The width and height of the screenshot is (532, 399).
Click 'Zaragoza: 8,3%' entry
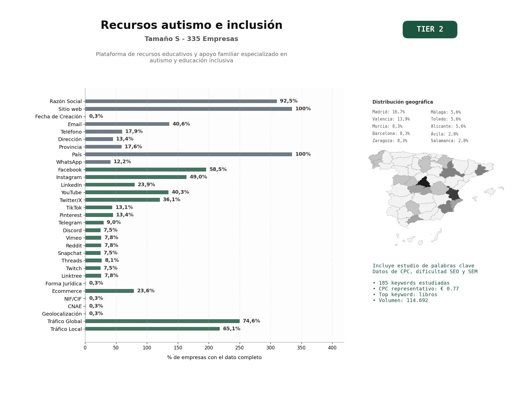390,141
